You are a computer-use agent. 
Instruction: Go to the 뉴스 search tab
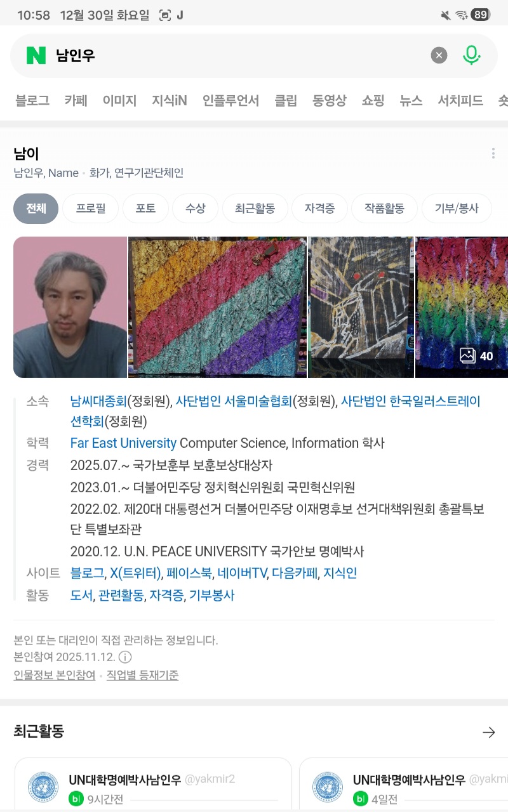(x=411, y=100)
